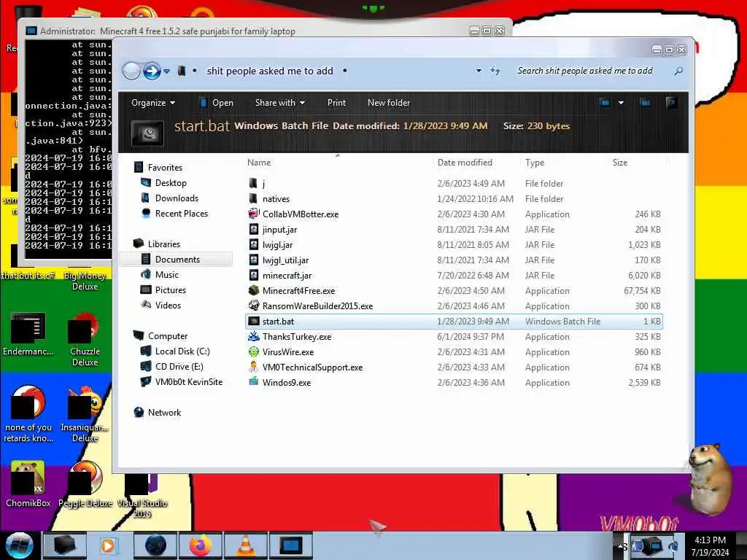This screenshot has height=560, width=747.
Task: Click Libraries in navigation pane
Action: [x=157, y=244]
